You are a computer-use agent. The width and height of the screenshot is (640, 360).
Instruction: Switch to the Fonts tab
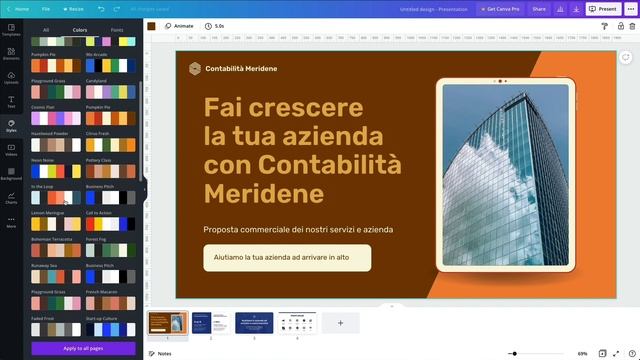117,30
